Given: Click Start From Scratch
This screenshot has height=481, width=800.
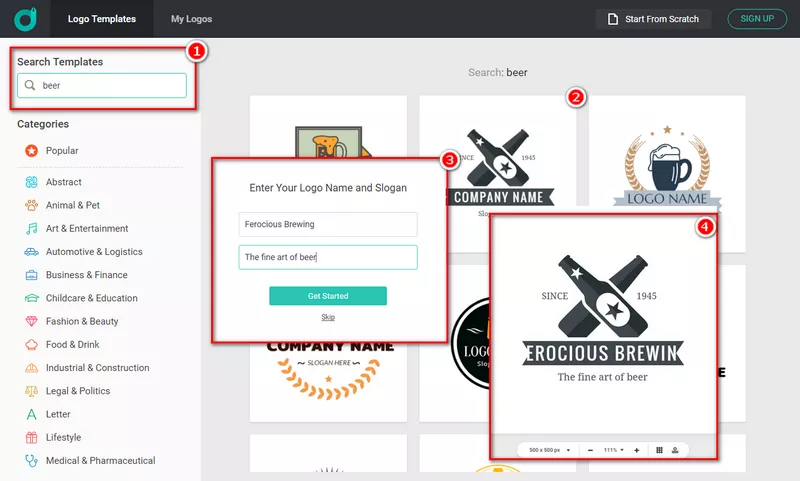Looking at the screenshot, I should click(x=653, y=19).
